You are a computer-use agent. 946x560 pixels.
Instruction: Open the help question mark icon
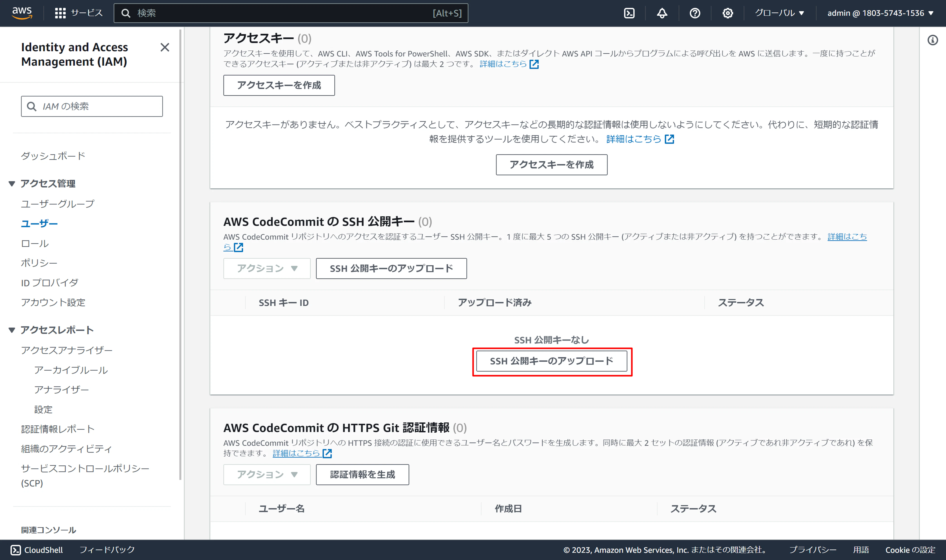click(x=694, y=13)
